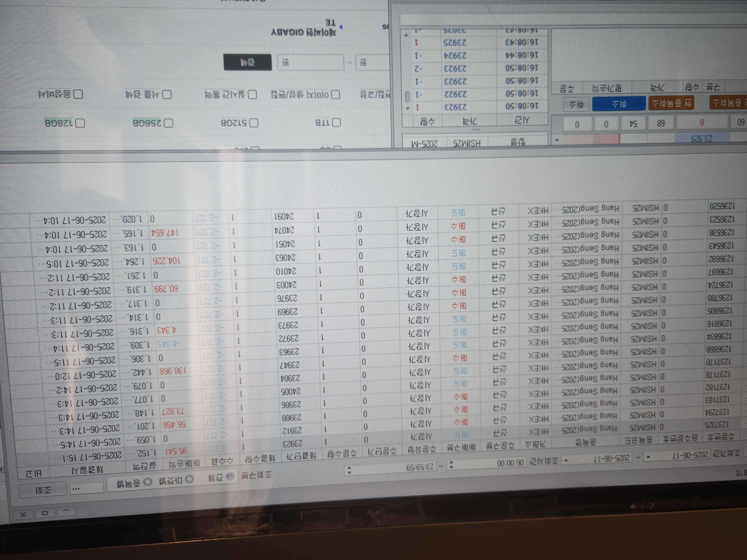Image resolution: width=747 pixels, height=560 pixels.
Task: Click the price input field beside the 검색 button
Action: click(311, 63)
